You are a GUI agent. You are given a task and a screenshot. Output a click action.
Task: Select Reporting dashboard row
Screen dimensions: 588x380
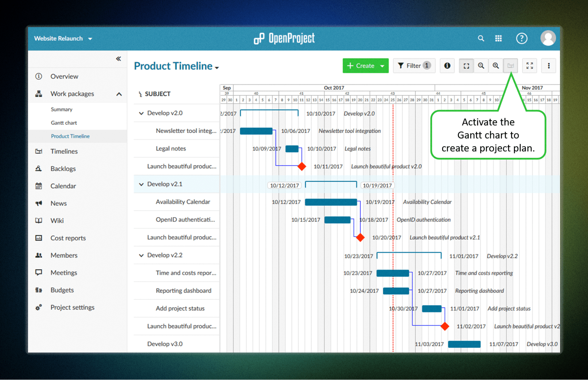pos(177,291)
